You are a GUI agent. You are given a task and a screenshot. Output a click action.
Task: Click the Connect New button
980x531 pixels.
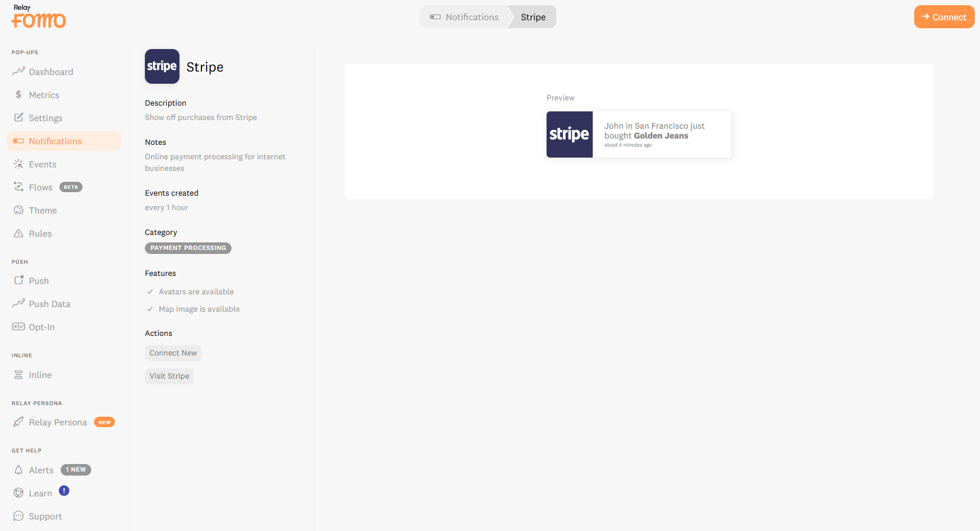[x=173, y=353]
